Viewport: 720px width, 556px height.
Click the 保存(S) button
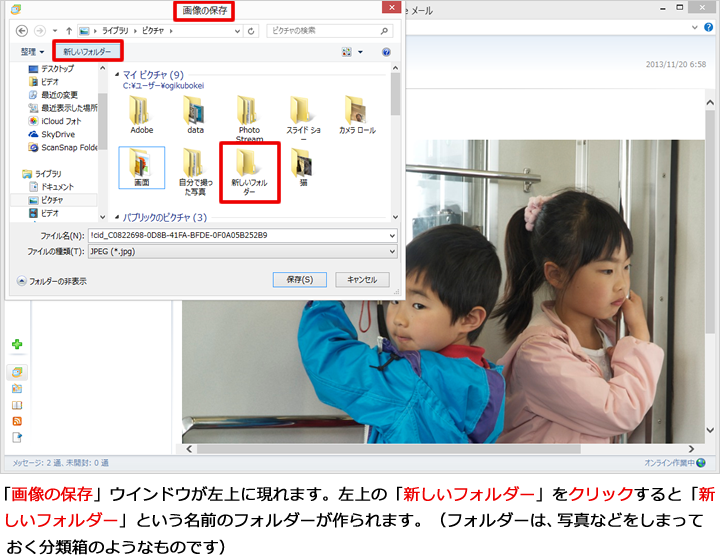point(300,280)
